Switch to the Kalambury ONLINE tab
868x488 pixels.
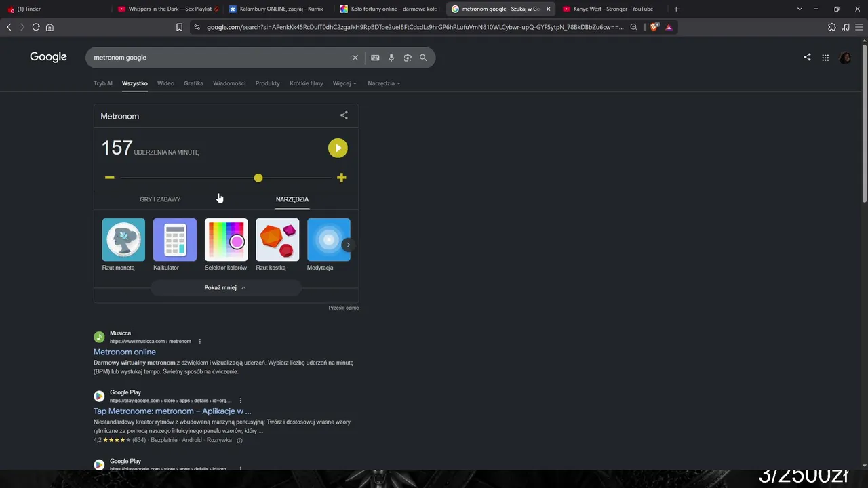click(x=277, y=9)
